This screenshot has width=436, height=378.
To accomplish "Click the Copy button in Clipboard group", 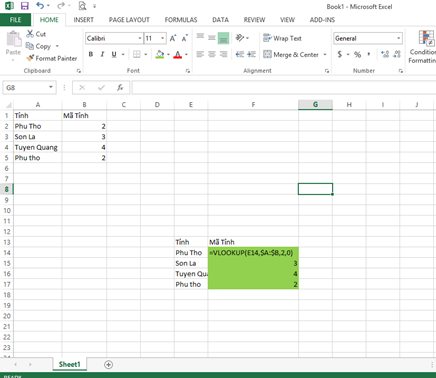I will 39,46.
